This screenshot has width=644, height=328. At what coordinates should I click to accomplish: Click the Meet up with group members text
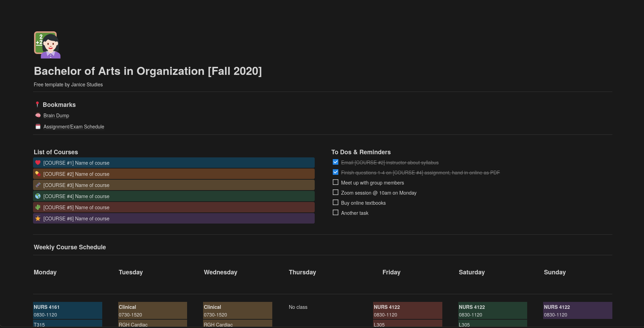point(372,183)
